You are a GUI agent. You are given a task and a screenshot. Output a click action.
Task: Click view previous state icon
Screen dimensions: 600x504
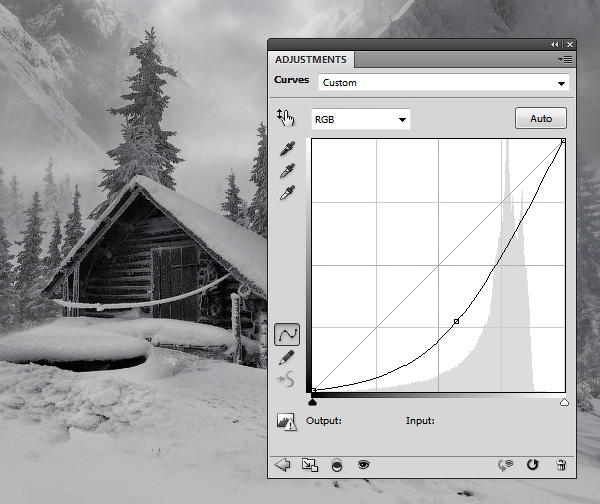pos(505,465)
